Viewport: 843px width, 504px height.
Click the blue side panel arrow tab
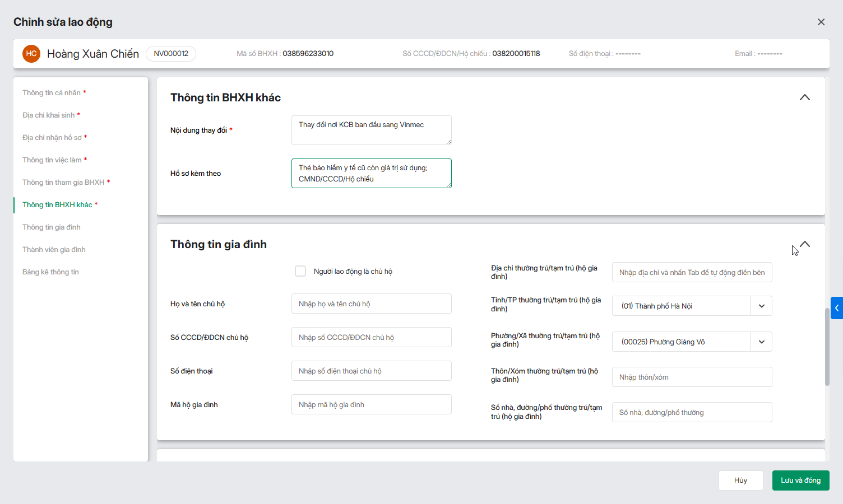pyautogui.click(x=837, y=308)
